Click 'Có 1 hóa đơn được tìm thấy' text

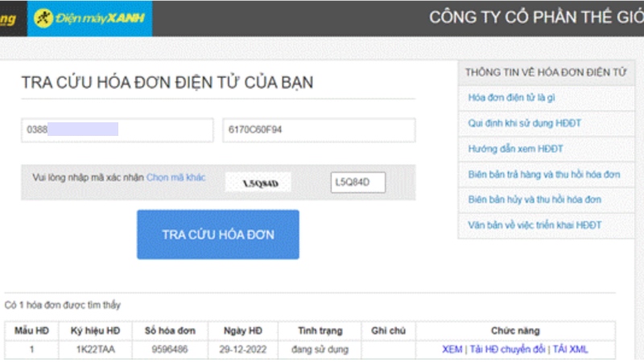point(63,305)
